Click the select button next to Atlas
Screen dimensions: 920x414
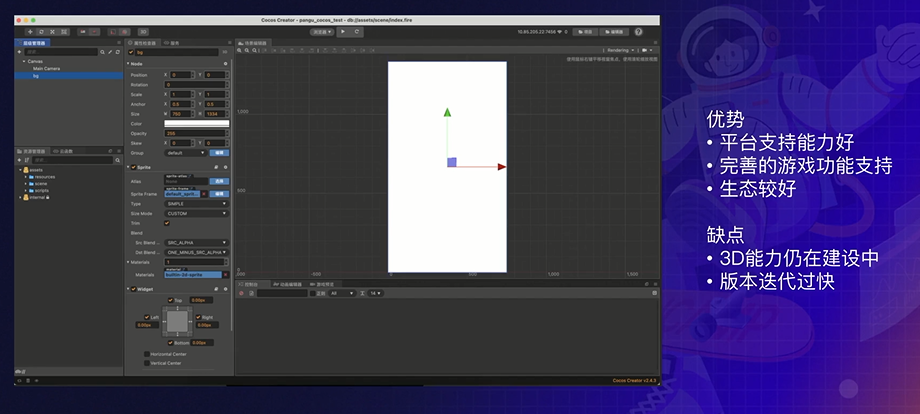pyautogui.click(x=219, y=181)
